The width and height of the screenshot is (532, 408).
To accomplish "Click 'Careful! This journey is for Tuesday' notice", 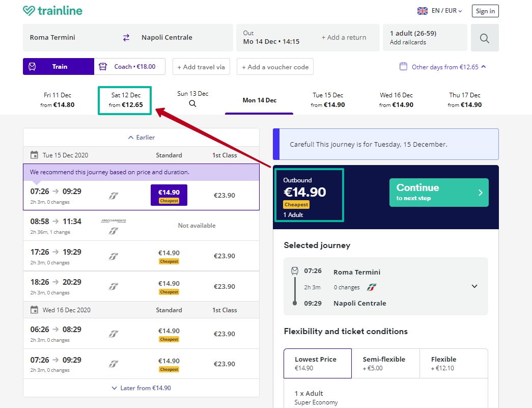I will tap(386, 144).
